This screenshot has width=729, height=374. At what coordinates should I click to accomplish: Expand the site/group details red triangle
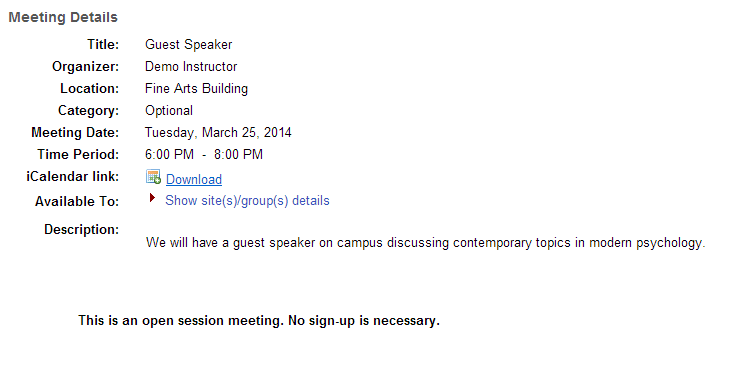[152, 198]
